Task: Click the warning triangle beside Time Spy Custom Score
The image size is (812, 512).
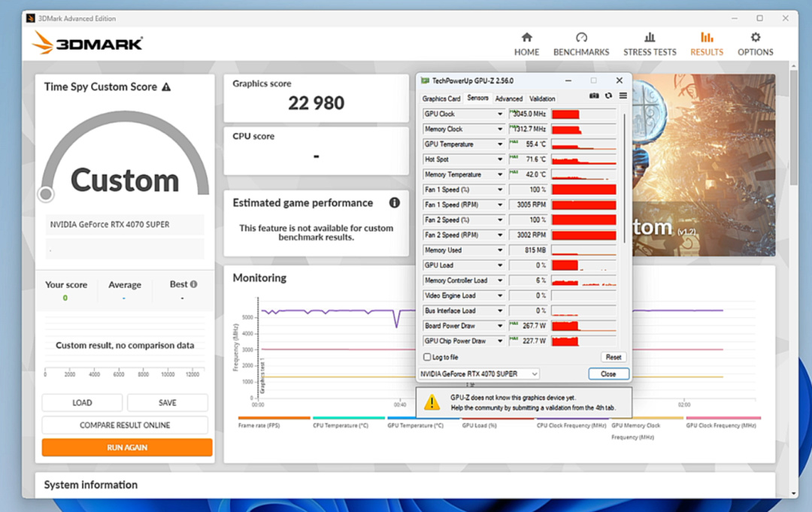Action: pos(166,87)
